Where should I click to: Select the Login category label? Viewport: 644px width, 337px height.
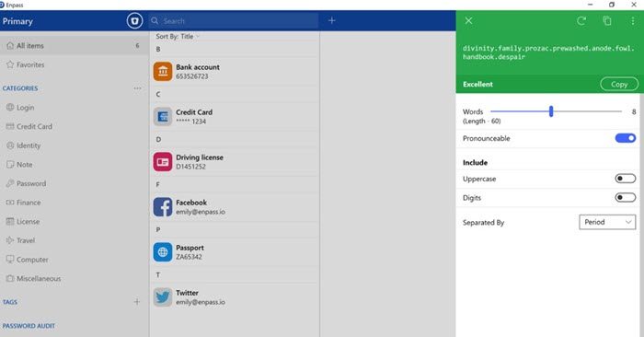(26, 107)
